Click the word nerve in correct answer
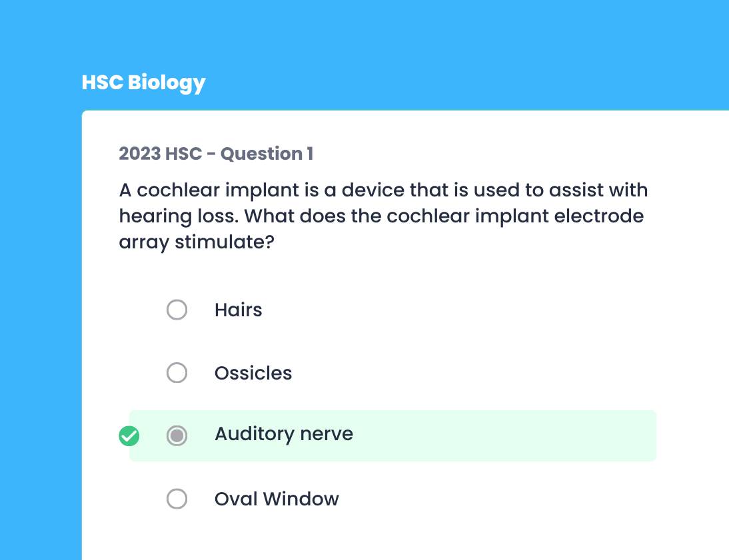Image resolution: width=729 pixels, height=560 pixels. (327, 434)
